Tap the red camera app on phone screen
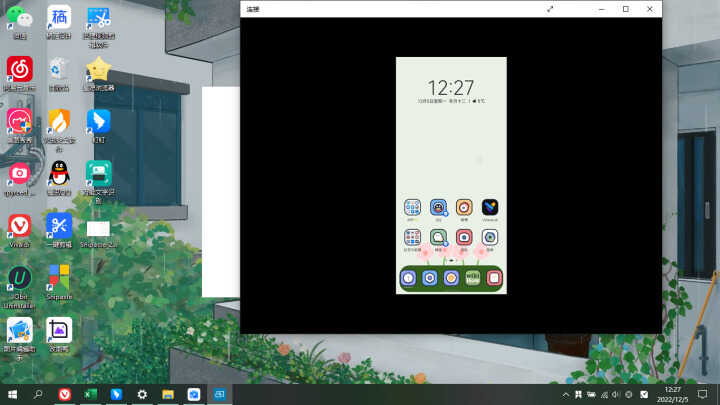 tap(464, 237)
